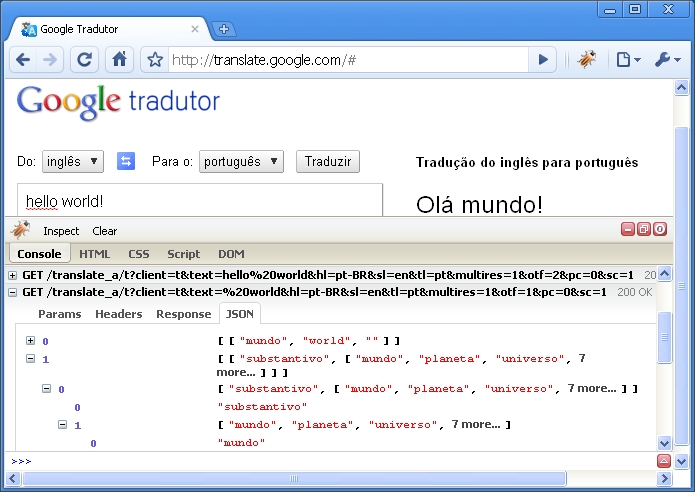Screen dimensions: 695x492
Task: Select the Headers tab of request
Action: [x=119, y=314]
